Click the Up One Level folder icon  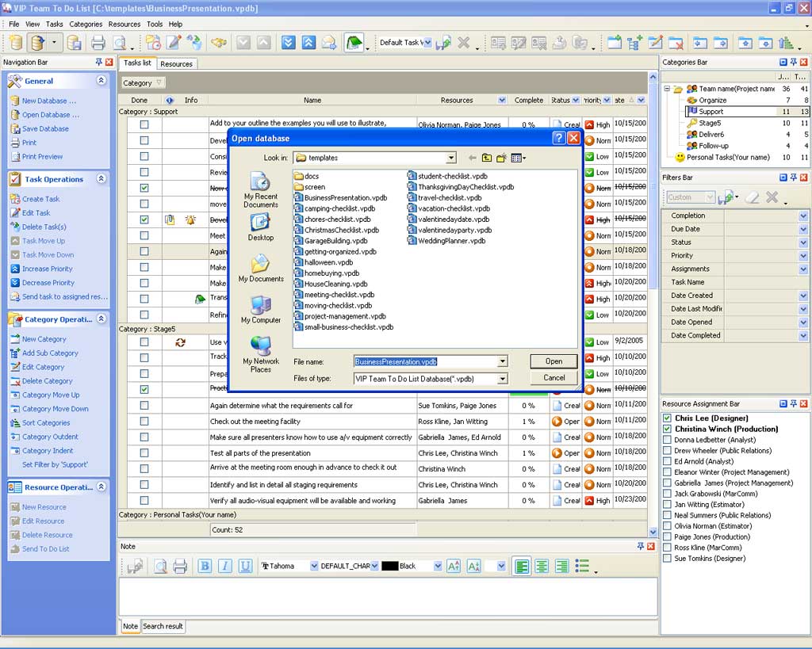tap(487, 158)
